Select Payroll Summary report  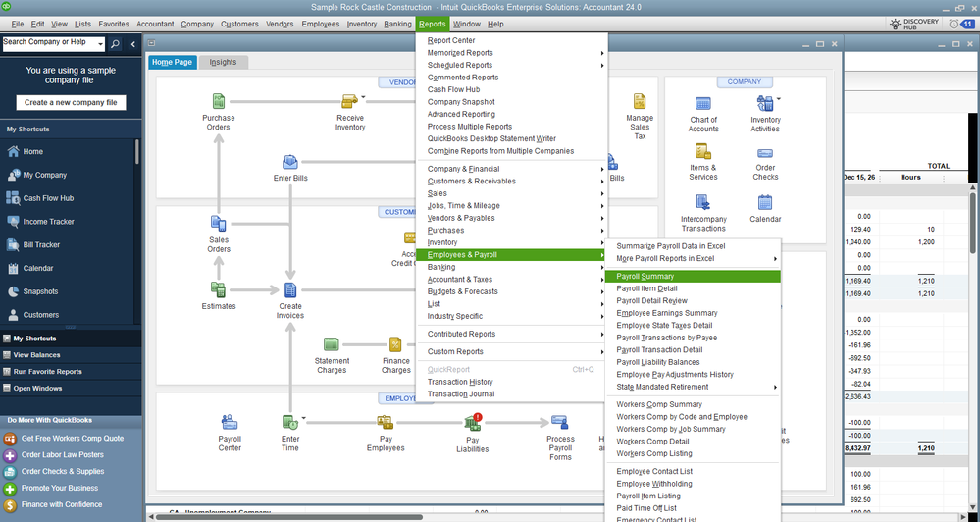693,277
